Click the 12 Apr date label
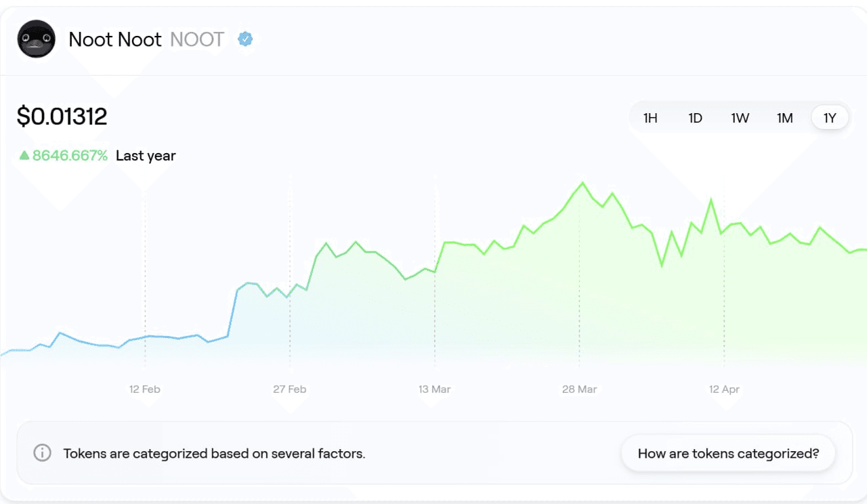The width and height of the screenshot is (867, 504). point(724,390)
